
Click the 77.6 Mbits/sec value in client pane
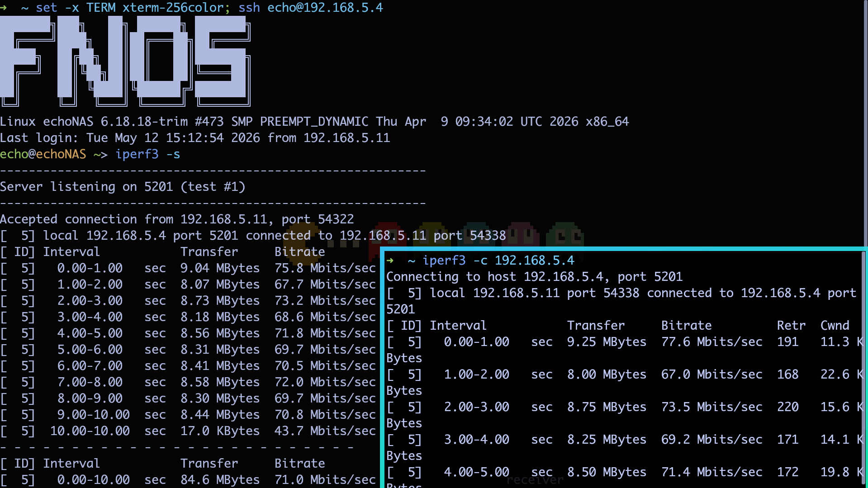(x=712, y=342)
